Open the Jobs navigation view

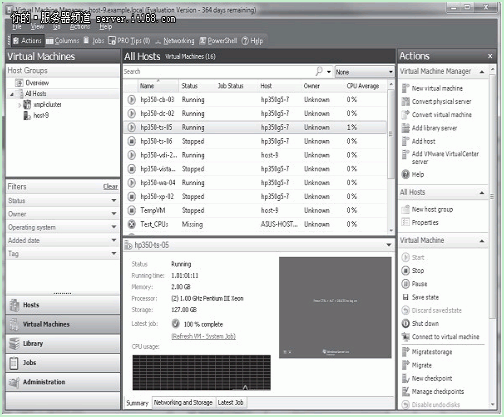(x=63, y=363)
